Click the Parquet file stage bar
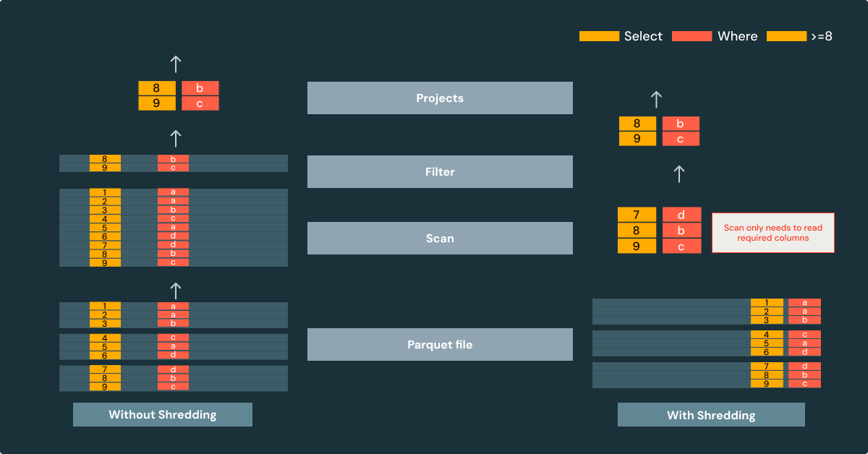868x454 pixels. pyautogui.click(x=440, y=344)
